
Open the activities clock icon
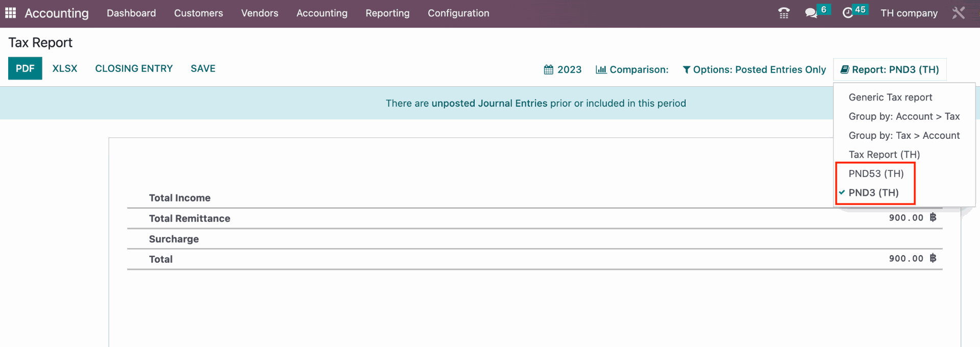point(848,13)
